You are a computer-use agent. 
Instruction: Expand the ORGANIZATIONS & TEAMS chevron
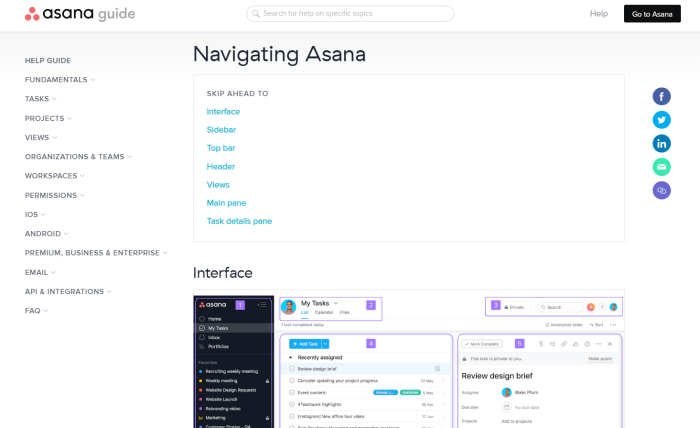click(x=129, y=157)
